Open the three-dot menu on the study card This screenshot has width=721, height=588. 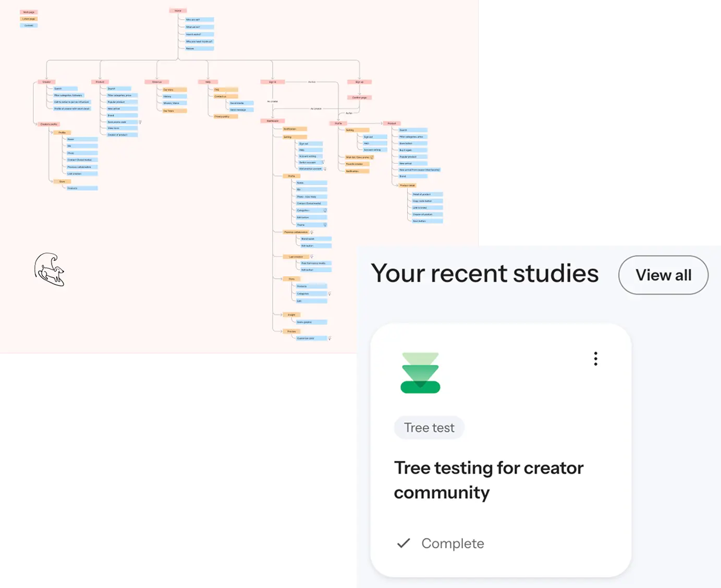[x=595, y=359]
